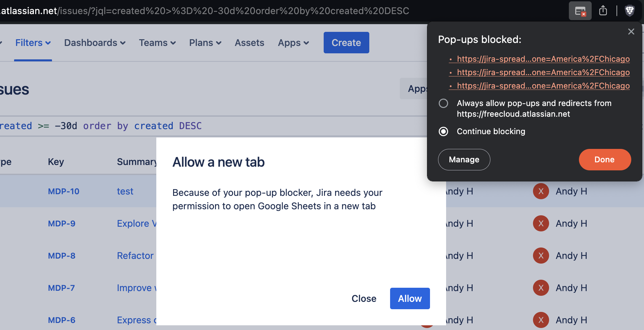Click the red X avatar in the MDP-8 row
Viewport: 644px width, 330px height.
(541, 256)
